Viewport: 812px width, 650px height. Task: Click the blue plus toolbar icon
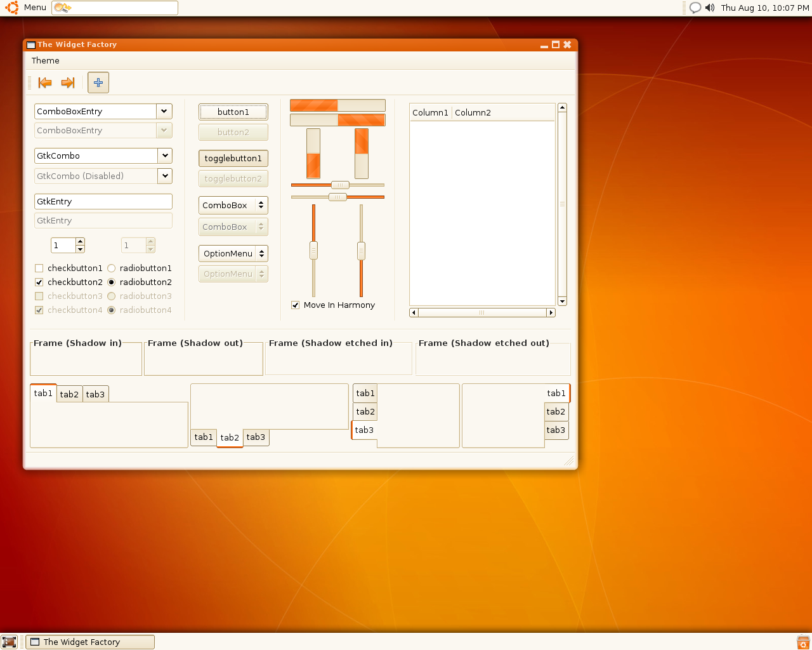(98, 83)
